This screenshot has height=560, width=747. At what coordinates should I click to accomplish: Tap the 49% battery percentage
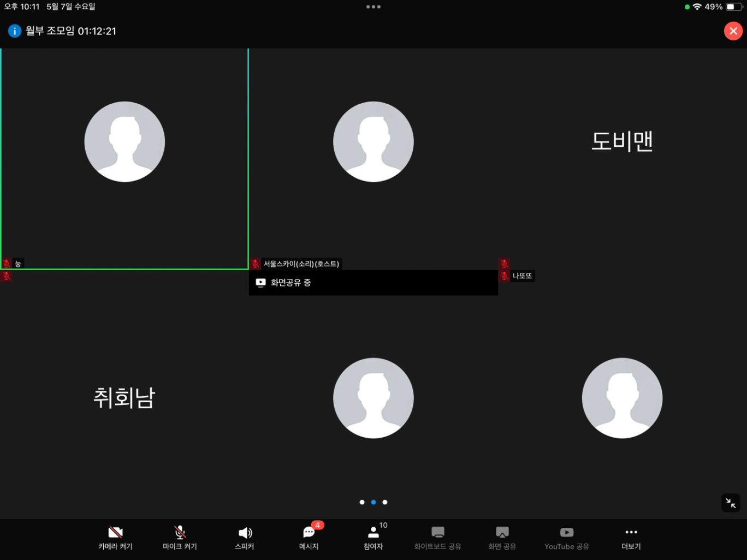point(714,7)
